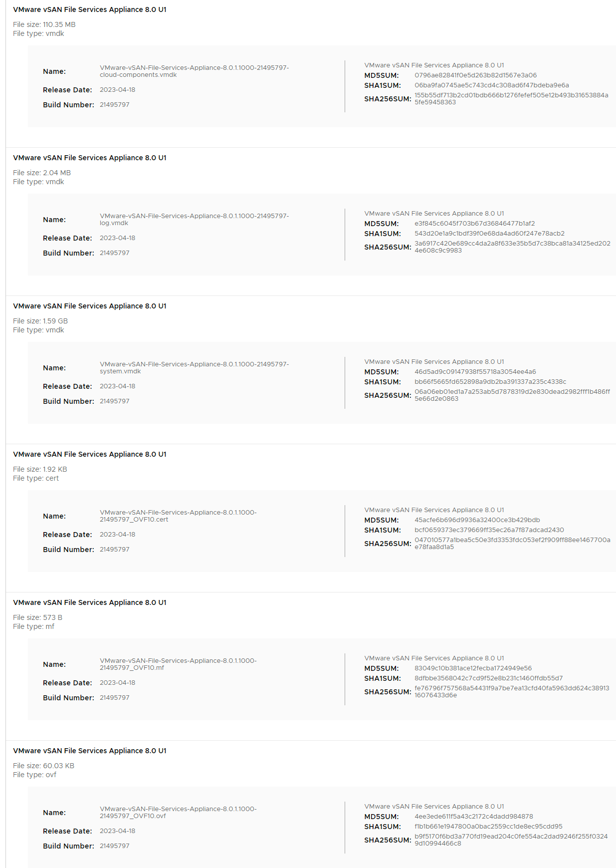Viewport: 616px width, 868px height.
Task: Click SHA1SUM value starting with 543d20
Action: click(x=489, y=234)
